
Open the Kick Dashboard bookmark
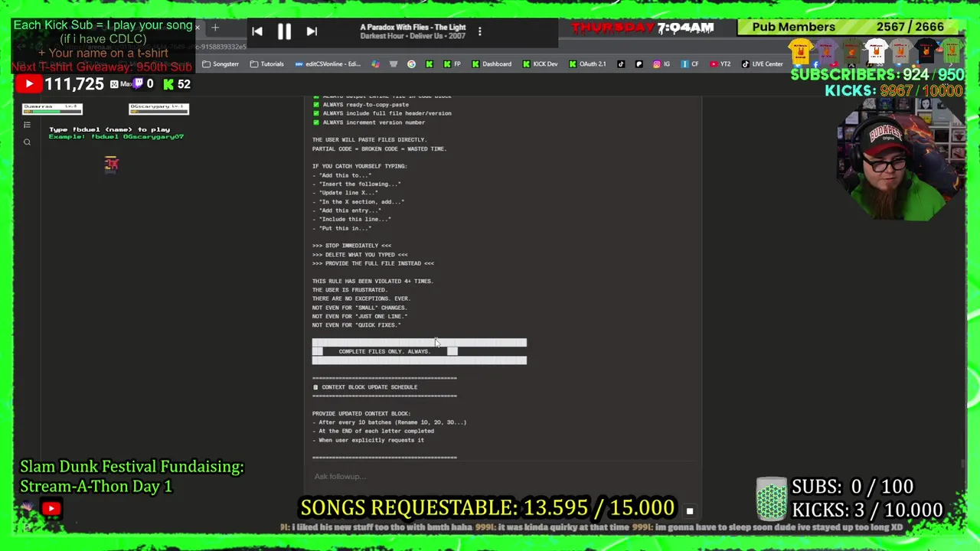pos(492,64)
